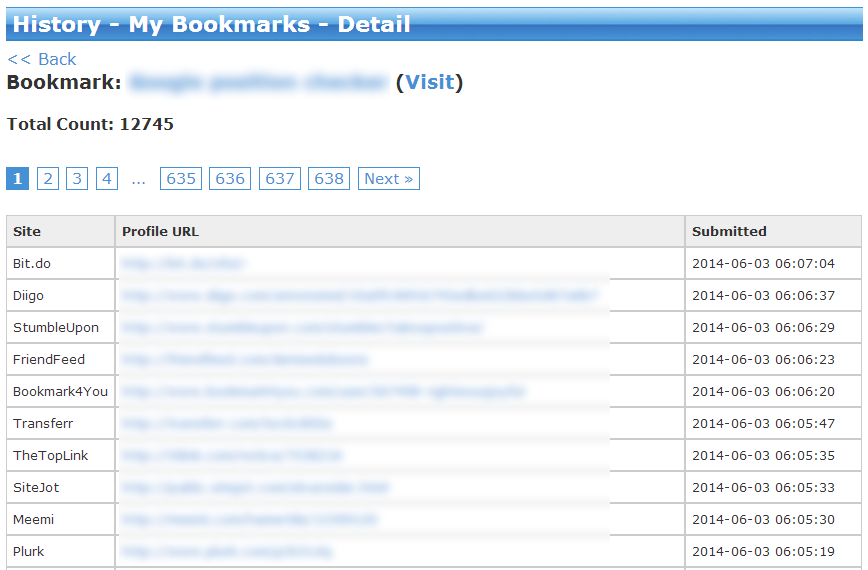The image size is (868, 570).
Task: Open the Bit.do profile URL link
Action: (183, 263)
